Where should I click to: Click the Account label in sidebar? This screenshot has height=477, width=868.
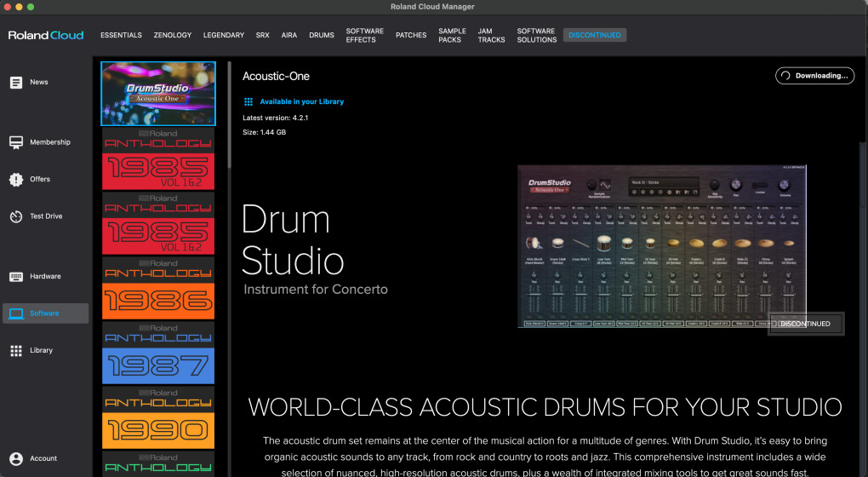43,459
